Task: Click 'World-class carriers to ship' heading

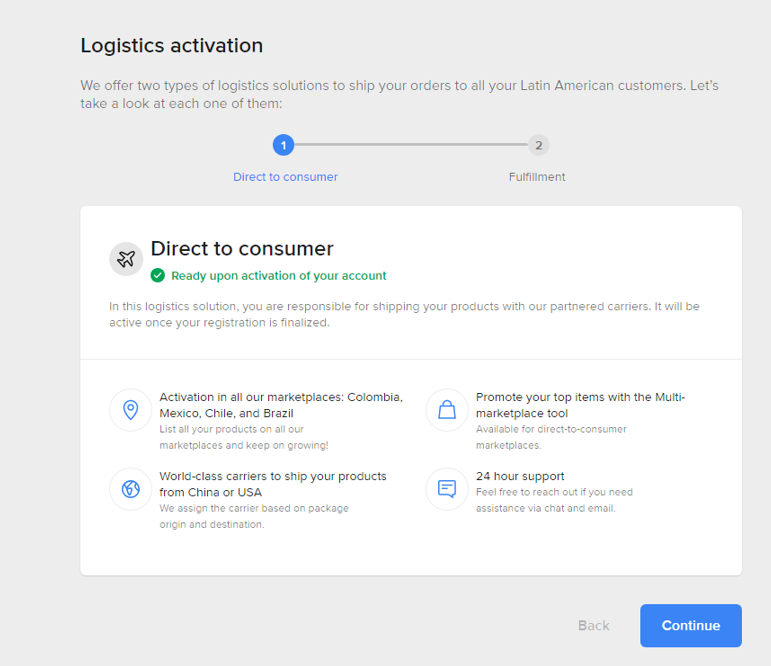Action: [273, 484]
